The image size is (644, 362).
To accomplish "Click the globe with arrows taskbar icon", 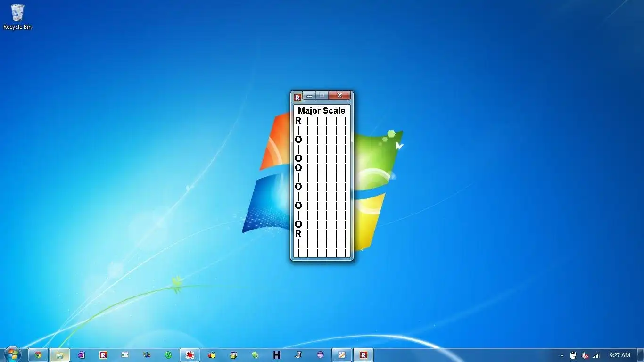I will pyautogui.click(x=147, y=355).
